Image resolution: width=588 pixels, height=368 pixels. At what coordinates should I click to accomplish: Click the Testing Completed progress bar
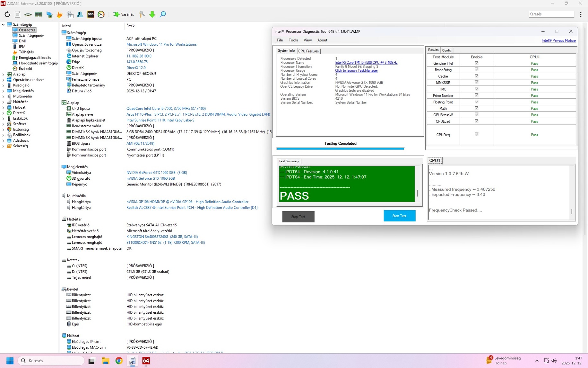click(x=340, y=148)
